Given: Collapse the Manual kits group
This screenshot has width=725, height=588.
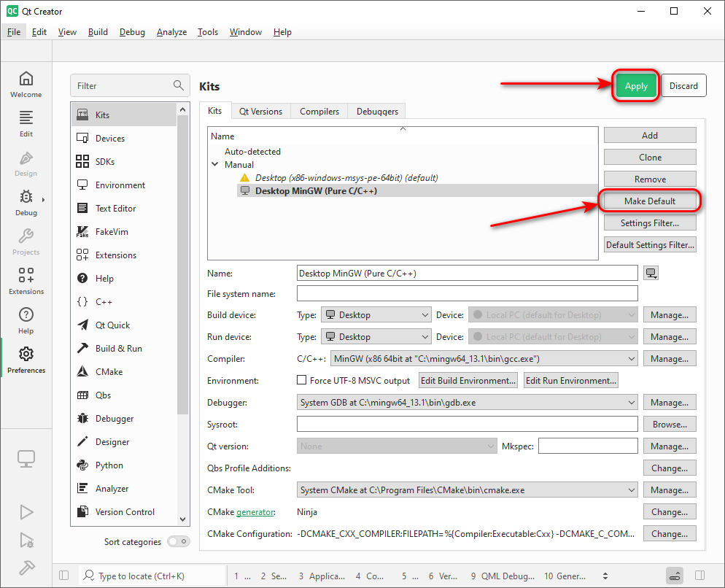Looking at the screenshot, I should 214,164.
